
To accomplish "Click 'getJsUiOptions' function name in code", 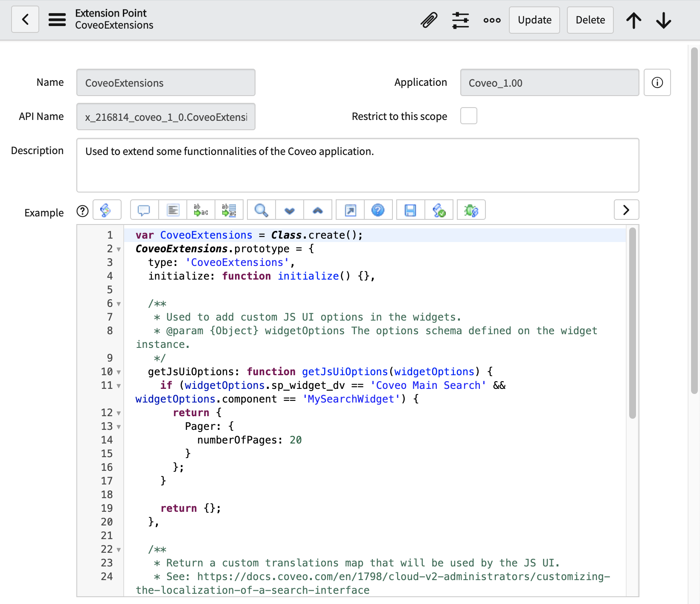I will (x=345, y=372).
